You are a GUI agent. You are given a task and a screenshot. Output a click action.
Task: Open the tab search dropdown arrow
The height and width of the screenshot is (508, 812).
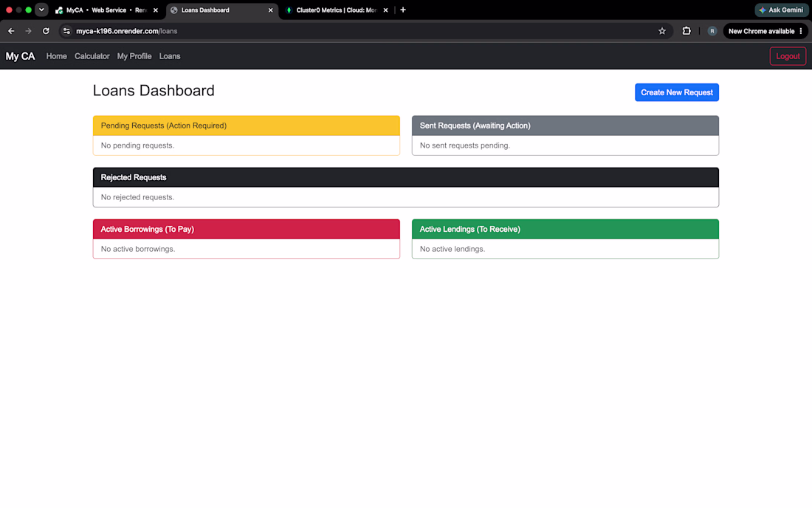coord(41,10)
